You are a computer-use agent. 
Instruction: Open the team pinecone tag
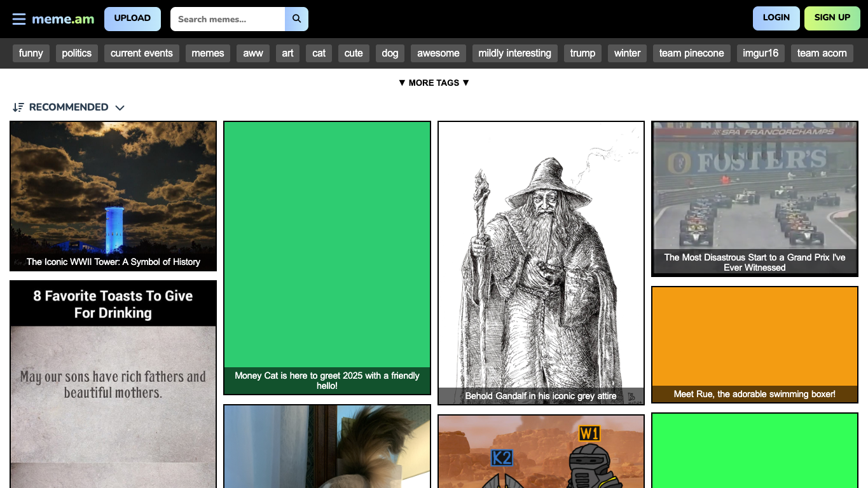click(x=692, y=53)
